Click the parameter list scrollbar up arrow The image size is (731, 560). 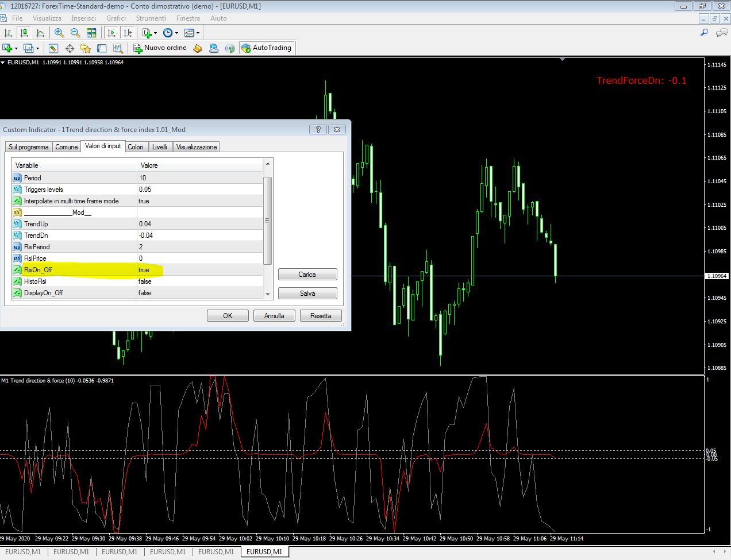click(x=268, y=164)
